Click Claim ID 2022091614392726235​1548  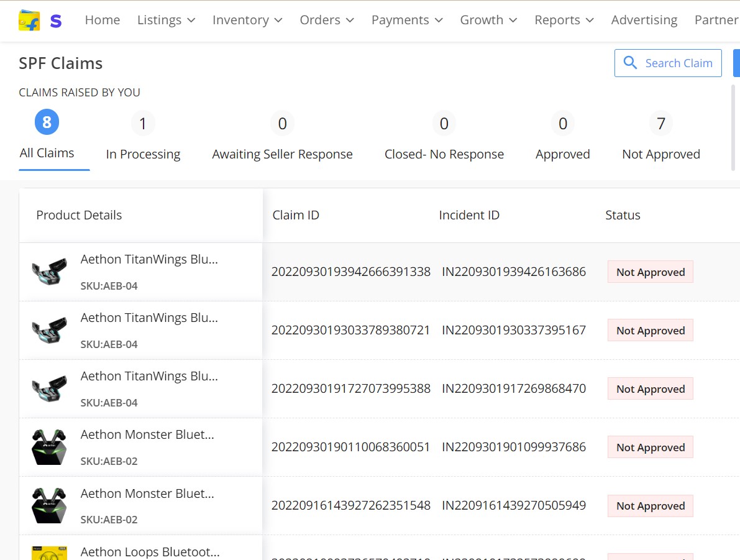tap(350, 505)
